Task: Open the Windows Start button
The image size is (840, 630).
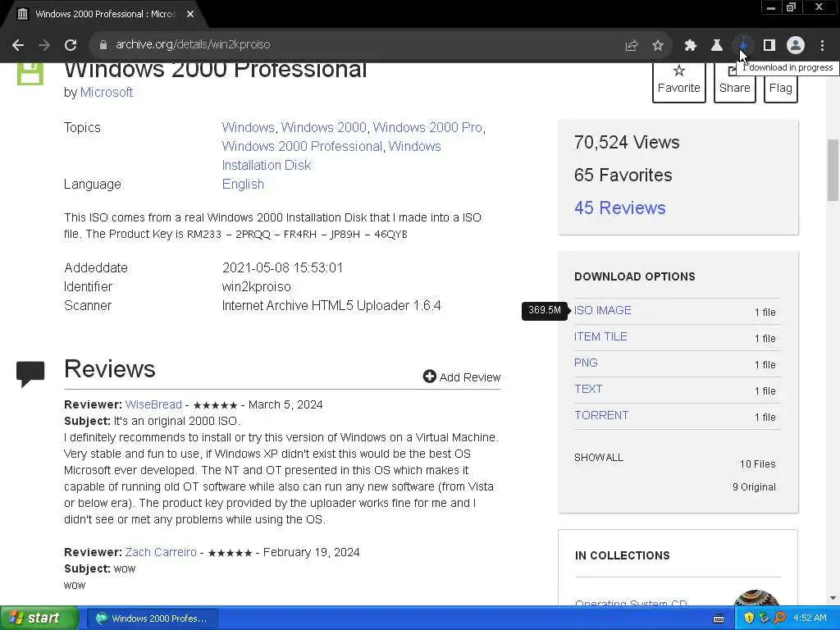Action: tap(39, 619)
